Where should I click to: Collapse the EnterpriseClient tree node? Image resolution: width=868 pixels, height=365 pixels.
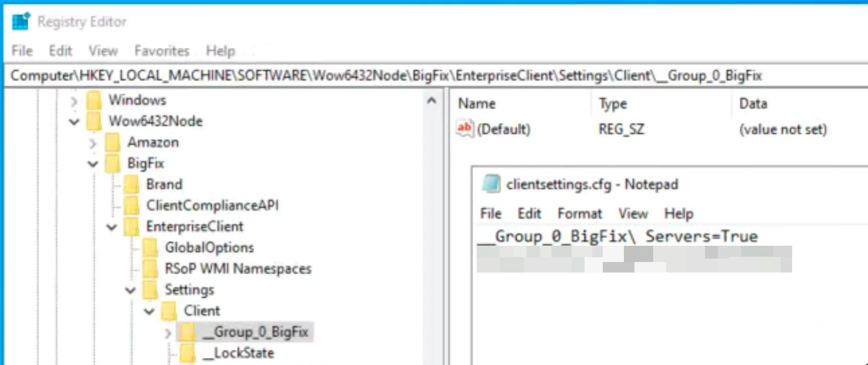[112, 227]
